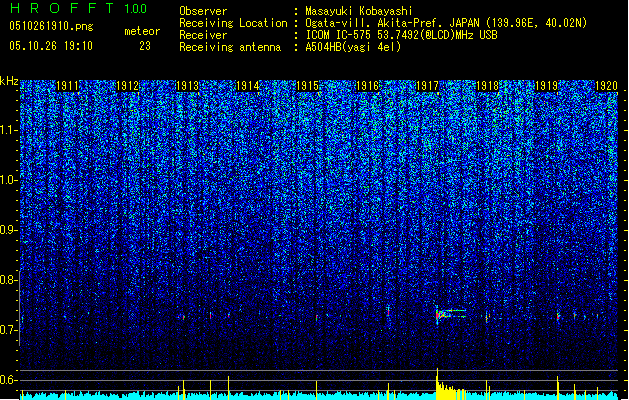Click the meteor count 23
The image size is (629, 400).
(145, 46)
